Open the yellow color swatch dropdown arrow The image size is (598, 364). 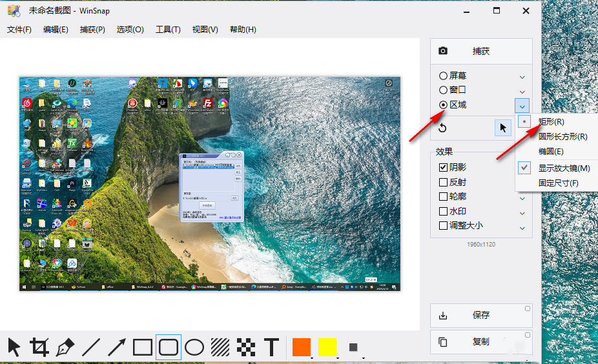338,358
